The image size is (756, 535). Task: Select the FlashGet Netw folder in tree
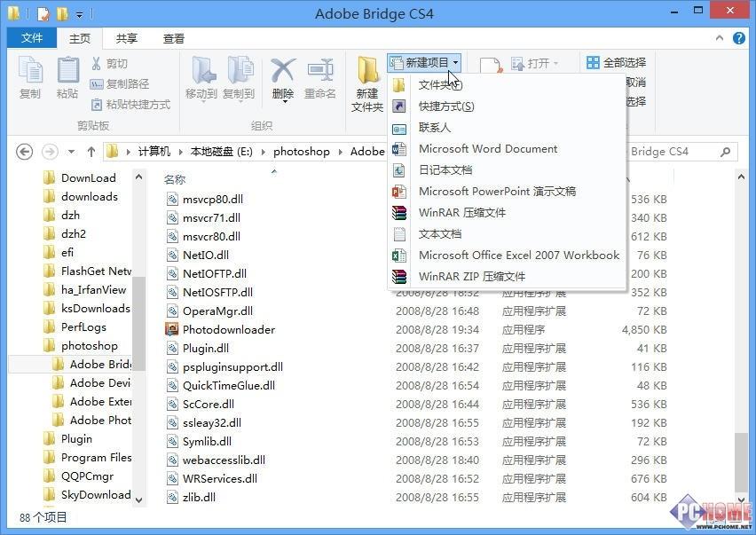(x=88, y=271)
